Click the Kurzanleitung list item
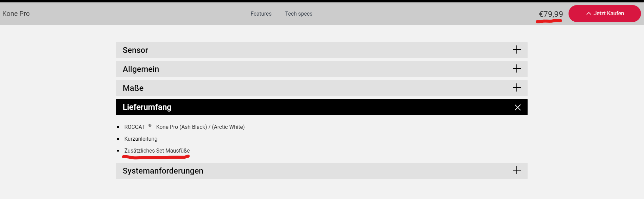Viewport: 644px width, 199px height. coord(141,139)
